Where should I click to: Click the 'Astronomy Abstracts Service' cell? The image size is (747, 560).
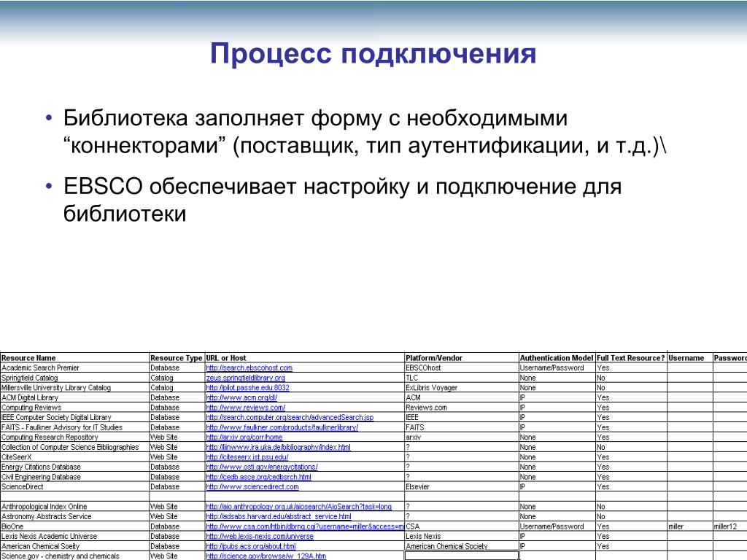point(75,516)
